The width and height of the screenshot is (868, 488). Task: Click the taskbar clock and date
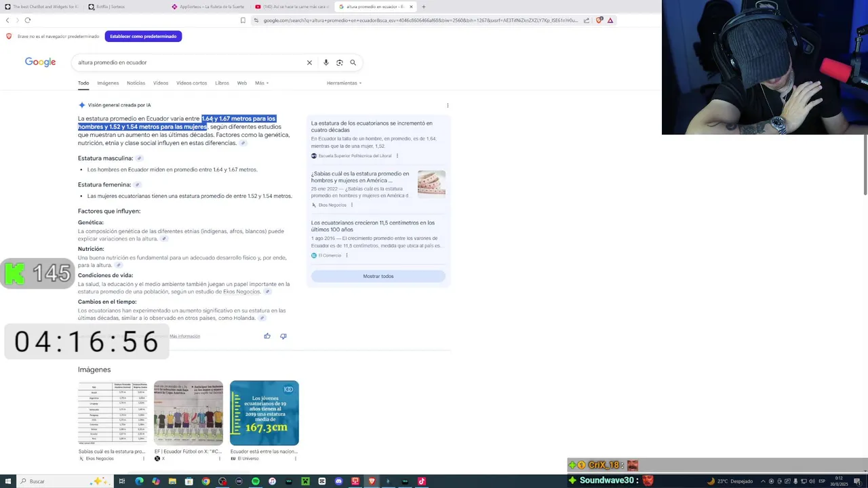coord(839,481)
